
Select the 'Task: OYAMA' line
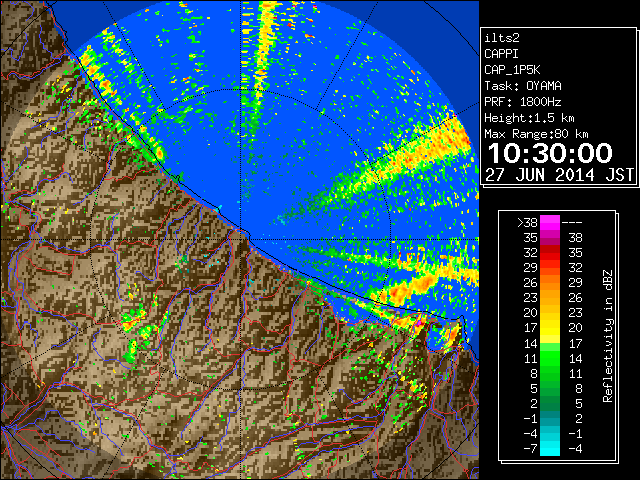click(x=523, y=86)
